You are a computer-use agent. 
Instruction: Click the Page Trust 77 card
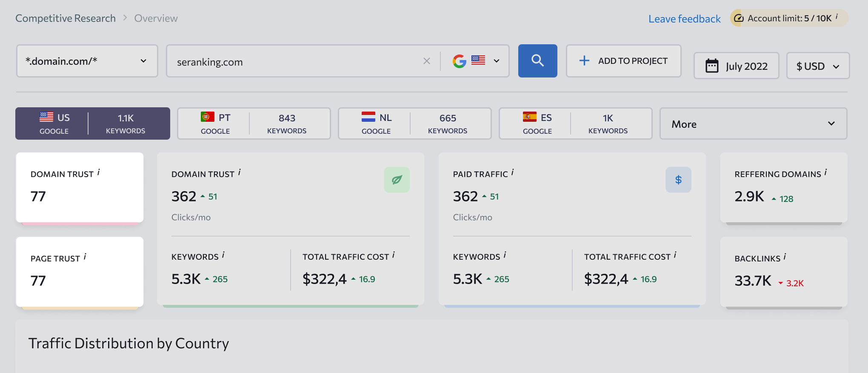pos(80,272)
